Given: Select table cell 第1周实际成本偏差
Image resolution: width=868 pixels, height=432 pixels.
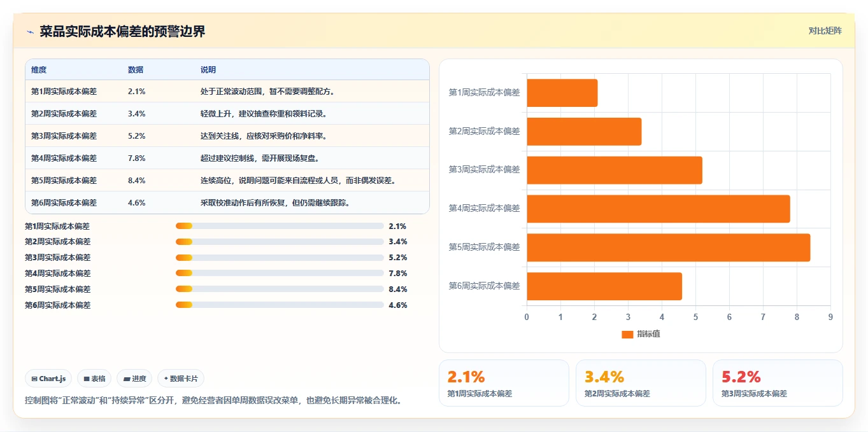Looking at the screenshot, I should 64,92.
